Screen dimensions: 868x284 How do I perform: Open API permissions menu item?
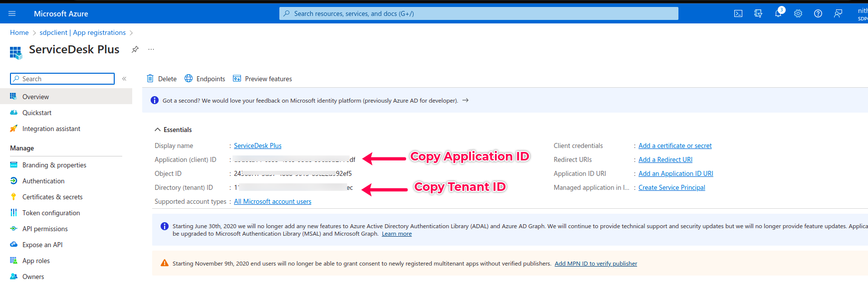(x=45, y=229)
